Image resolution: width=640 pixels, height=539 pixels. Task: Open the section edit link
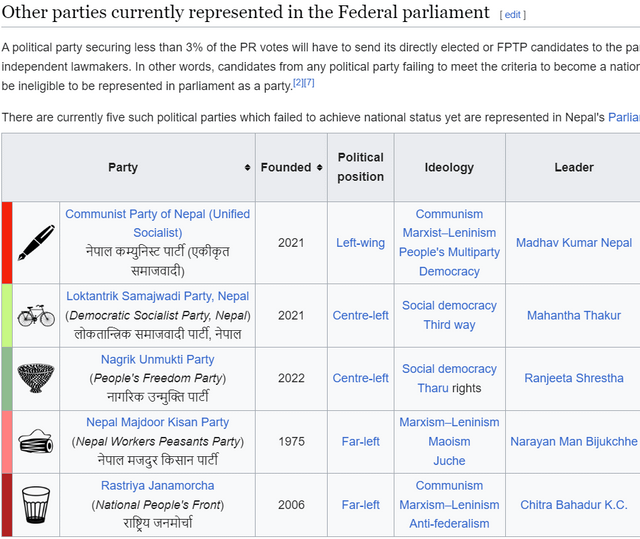[x=513, y=15]
